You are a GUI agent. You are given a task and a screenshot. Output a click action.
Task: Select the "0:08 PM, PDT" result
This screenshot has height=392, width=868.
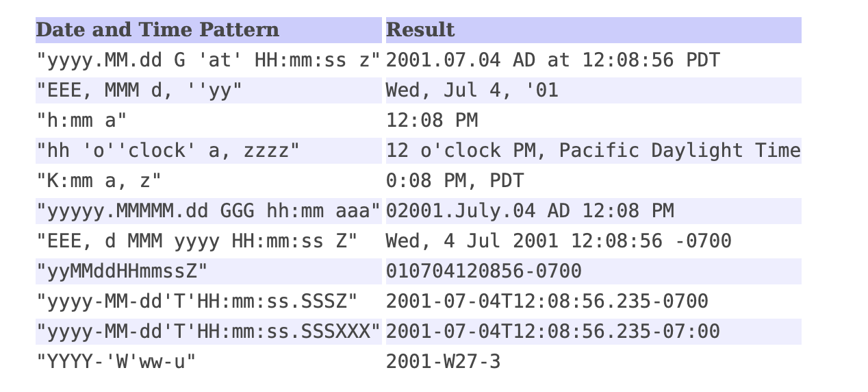tap(455, 181)
